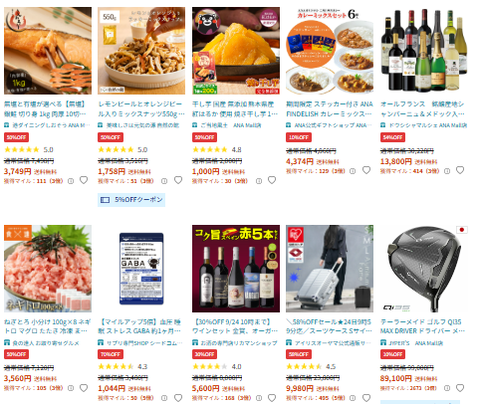
Task: Favorite the French wine set with heart
Action: [460, 170]
